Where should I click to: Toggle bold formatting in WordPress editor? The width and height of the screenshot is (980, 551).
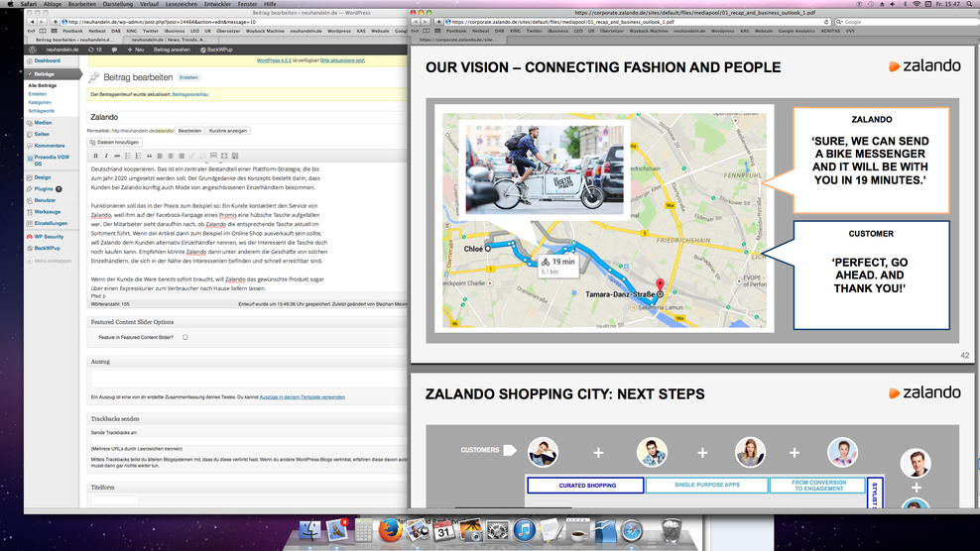(x=95, y=156)
